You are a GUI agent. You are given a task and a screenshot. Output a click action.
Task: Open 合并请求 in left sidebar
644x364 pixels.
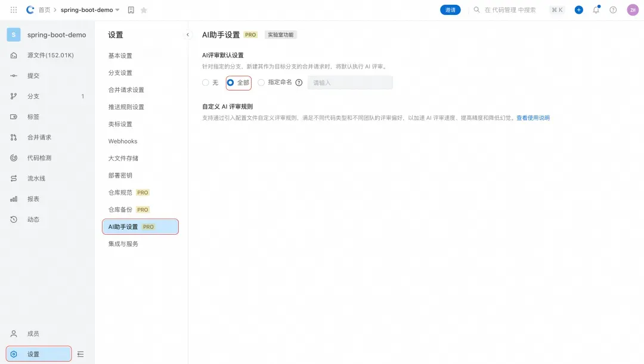39,138
